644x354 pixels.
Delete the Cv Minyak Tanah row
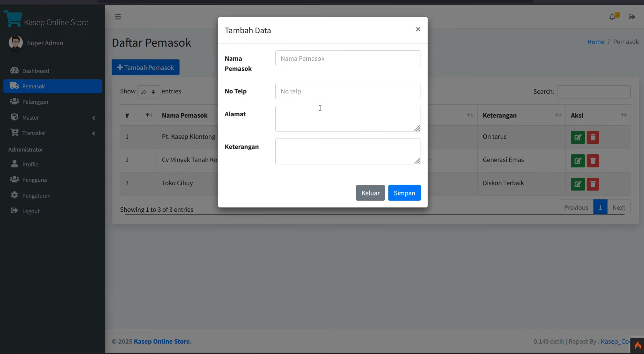(x=593, y=161)
